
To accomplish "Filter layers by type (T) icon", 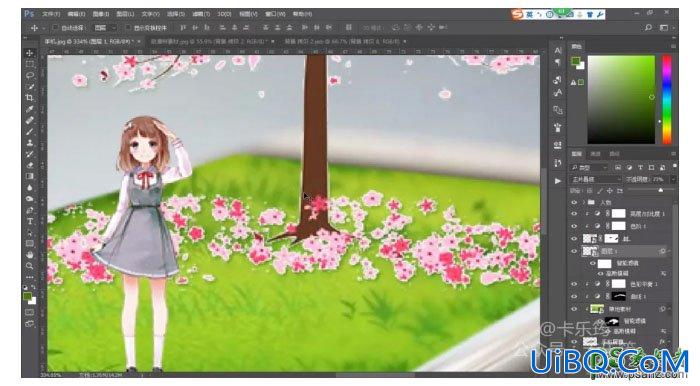I will (x=640, y=167).
